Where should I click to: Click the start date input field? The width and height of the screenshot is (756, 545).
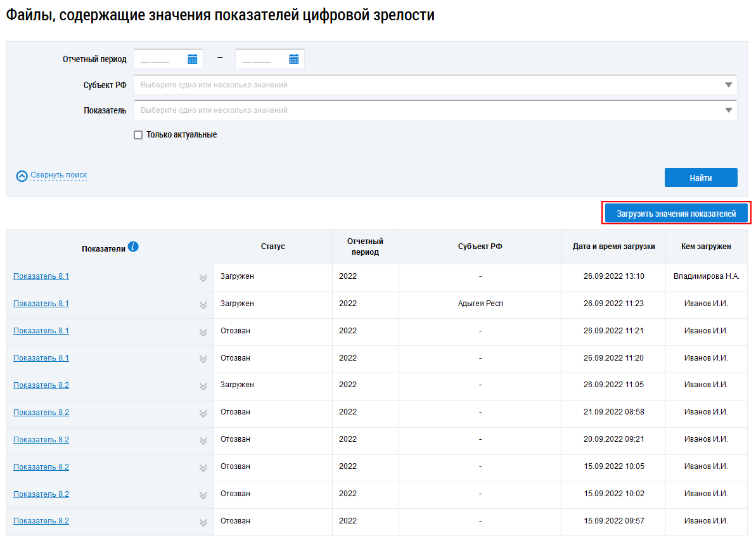click(158, 59)
